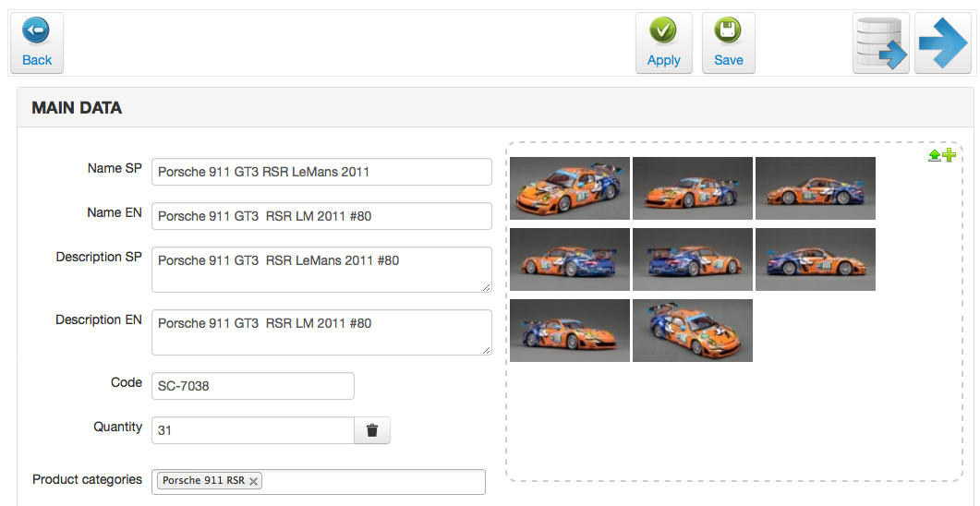Click the MAIN DATA panel heading
The width and height of the screenshot is (980, 506).
(x=77, y=108)
